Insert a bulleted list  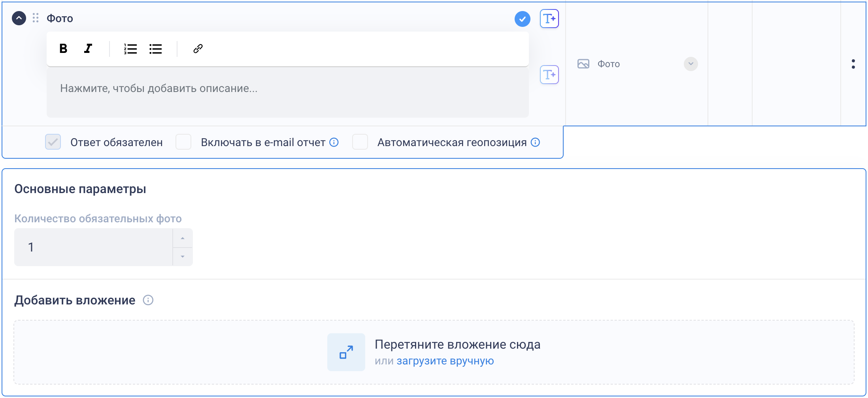155,49
